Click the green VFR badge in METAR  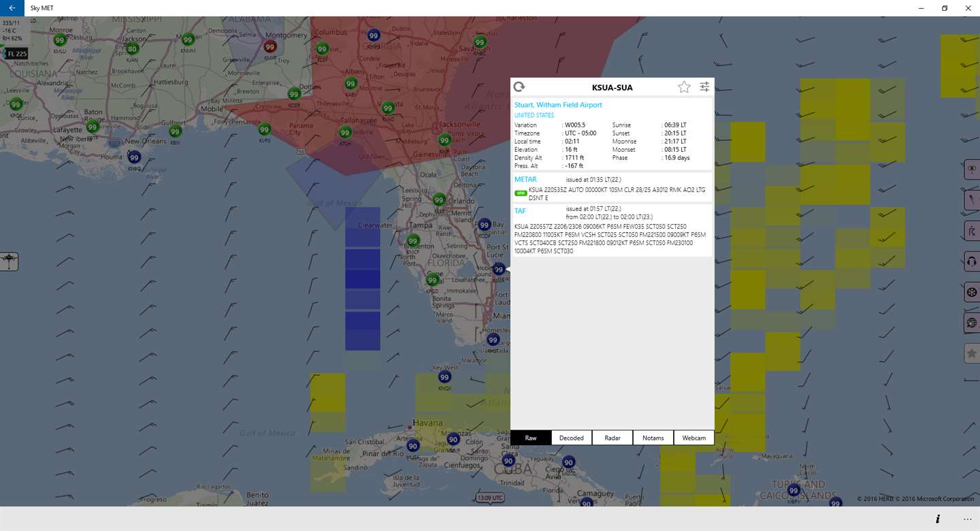(521, 193)
